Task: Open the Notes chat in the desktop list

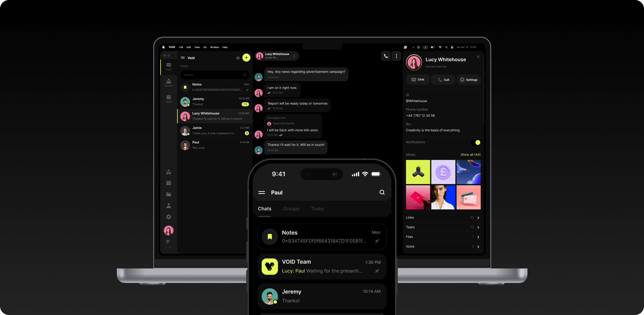Action: point(215,87)
